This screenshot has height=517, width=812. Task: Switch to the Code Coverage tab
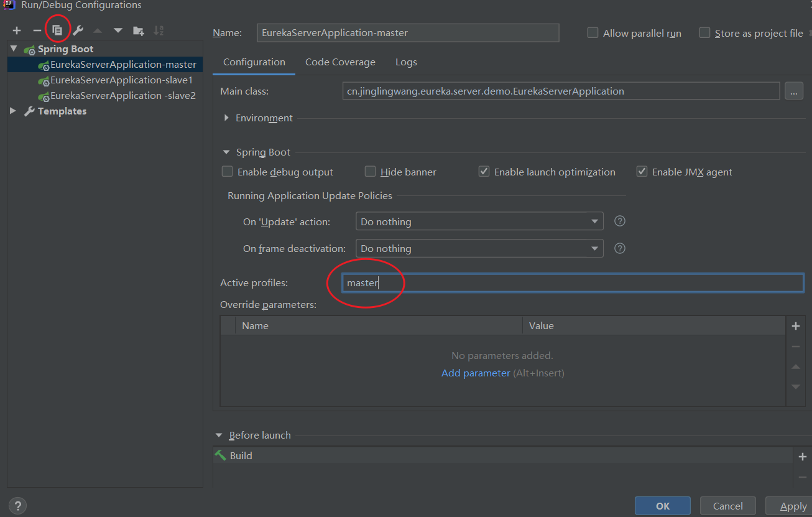(340, 62)
